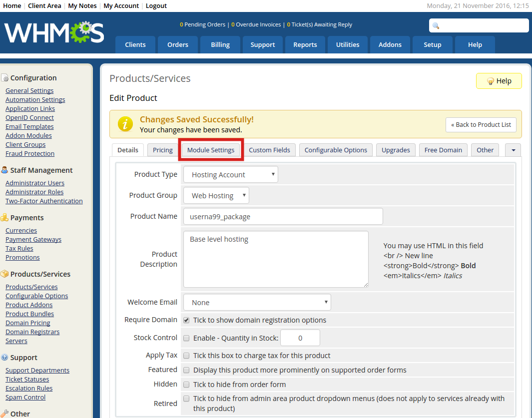
Task: Open the Product Type dropdown
Action: (x=231, y=175)
